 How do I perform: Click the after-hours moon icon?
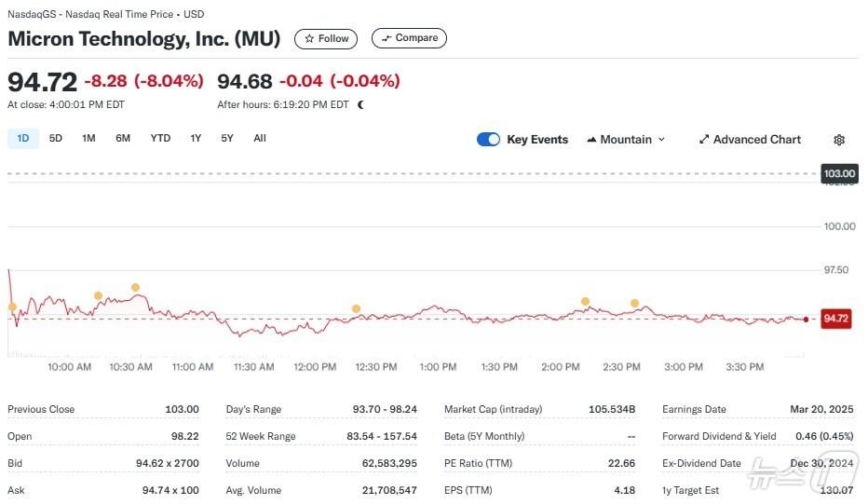click(x=360, y=105)
